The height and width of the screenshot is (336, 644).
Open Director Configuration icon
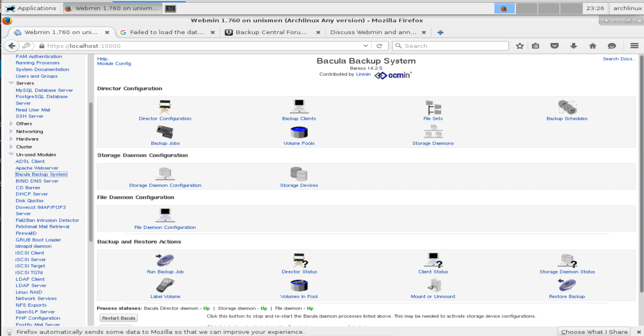point(165,107)
